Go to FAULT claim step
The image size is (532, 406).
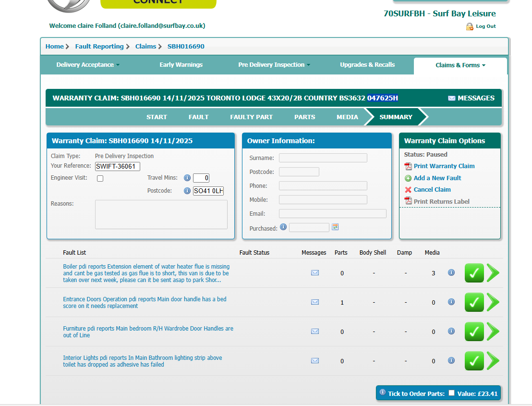(x=198, y=117)
